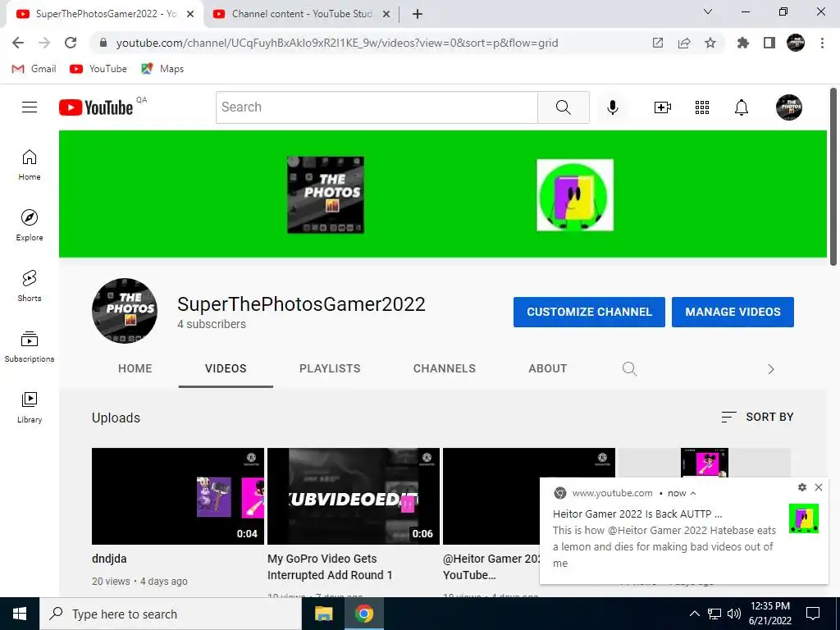Open Chrome profile avatar

(x=796, y=43)
